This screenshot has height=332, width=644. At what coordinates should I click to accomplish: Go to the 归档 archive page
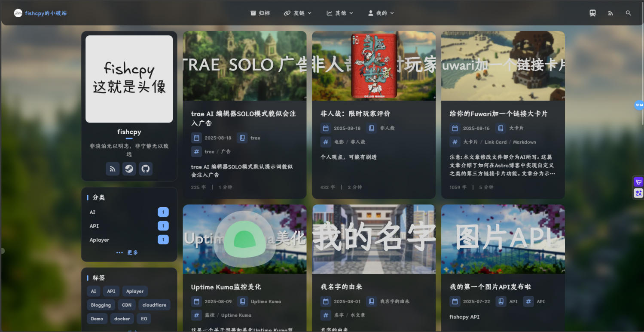coord(260,13)
